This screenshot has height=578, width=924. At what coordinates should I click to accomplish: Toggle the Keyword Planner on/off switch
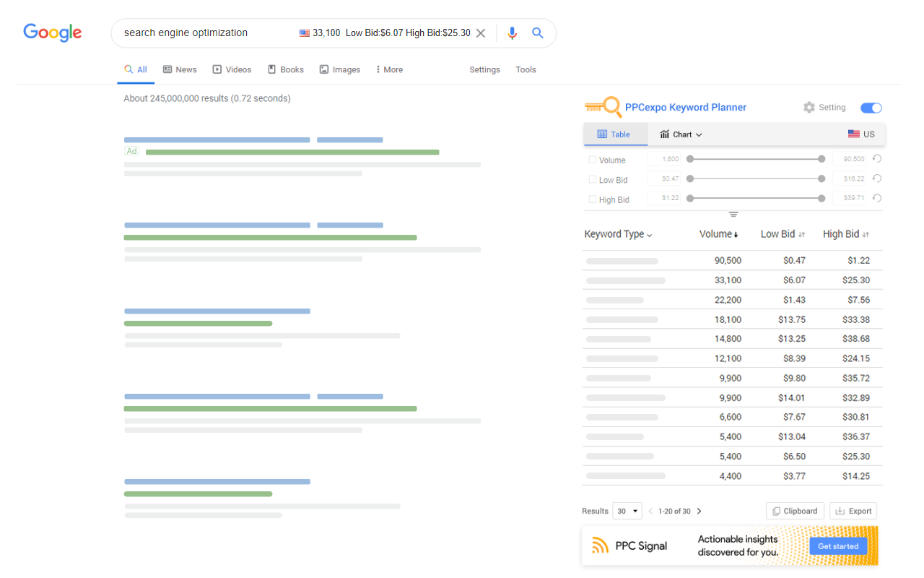[871, 108]
